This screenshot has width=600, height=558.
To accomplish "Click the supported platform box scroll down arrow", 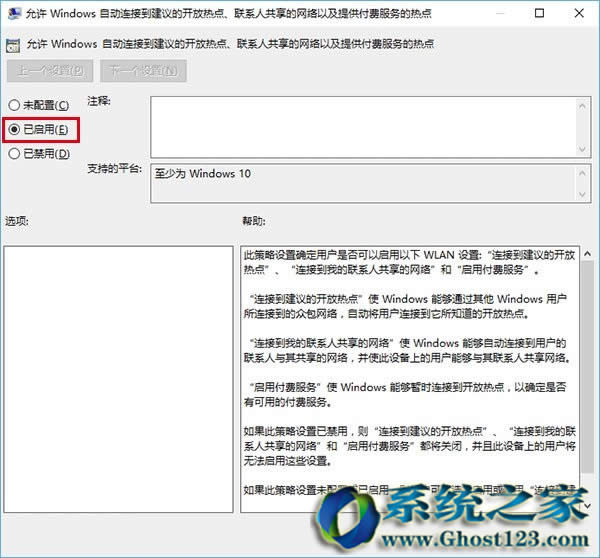I will click(582, 194).
